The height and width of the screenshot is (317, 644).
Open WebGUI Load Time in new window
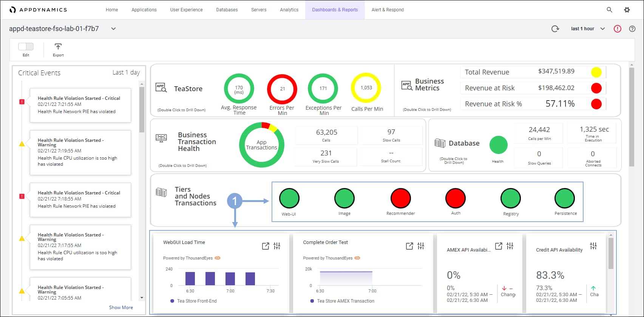[266, 246]
